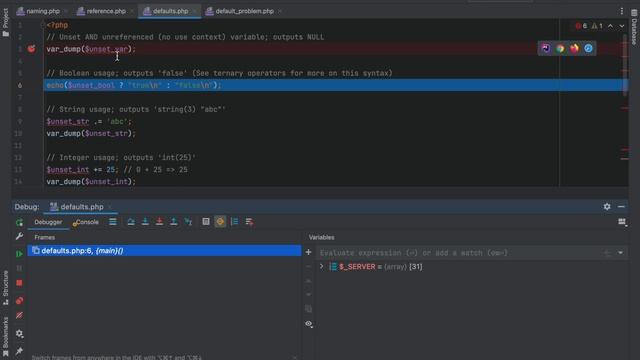
Task: Expand the $_SERVER array variable
Action: pos(322,267)
